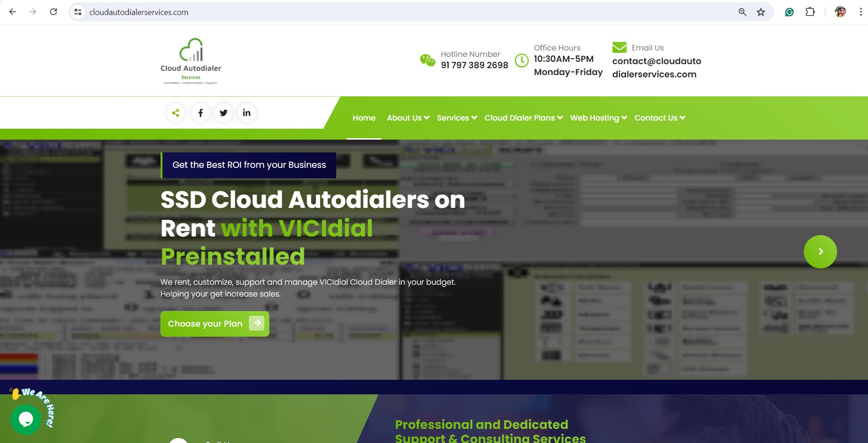Reload the page with the refresh icon
This screenshot has height=443, width=868.
tap(53, 12)
